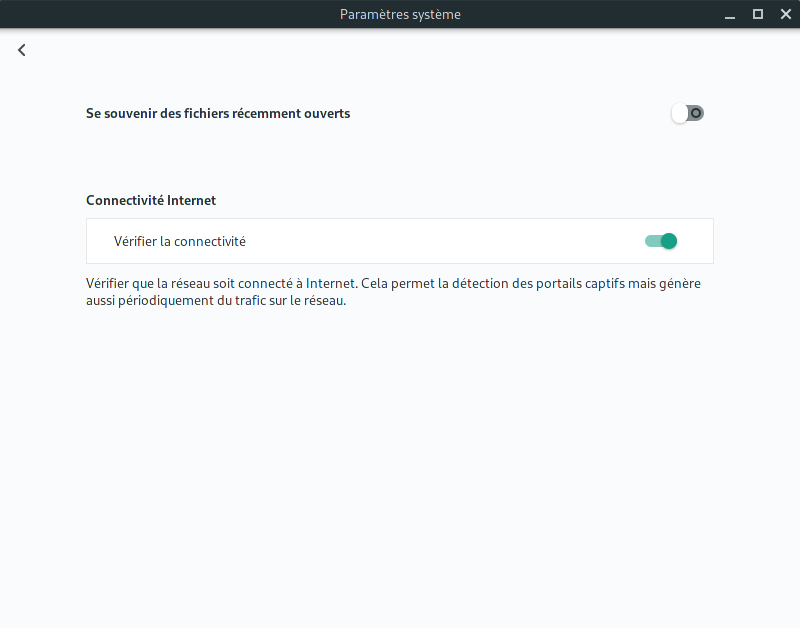The image size is (800, 628).
Task: Enable the recently opened files switch
Action: pos(687,113)
